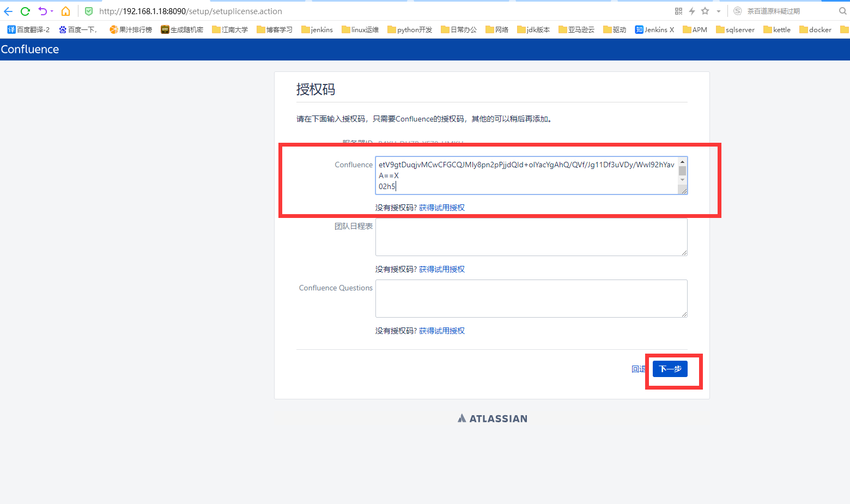The image size is (850, 504).
Task: Click the Confluence field label
Action: (x=354, y=165)
